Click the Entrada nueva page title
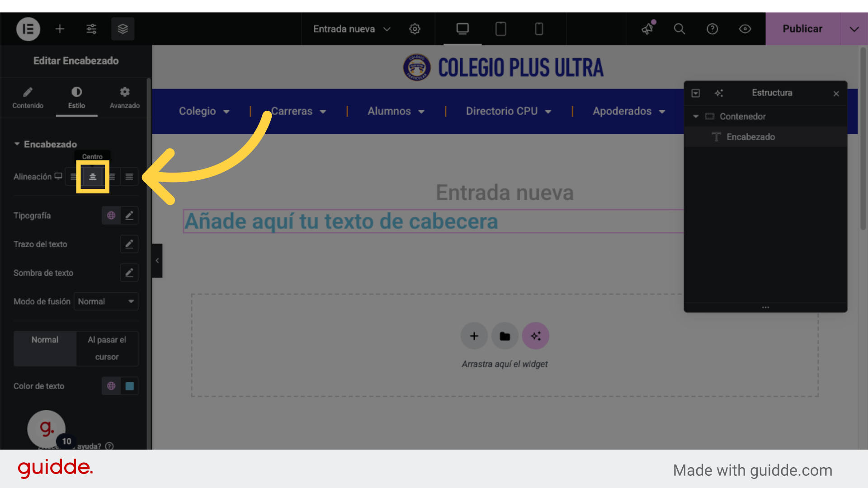 (505, 192)
